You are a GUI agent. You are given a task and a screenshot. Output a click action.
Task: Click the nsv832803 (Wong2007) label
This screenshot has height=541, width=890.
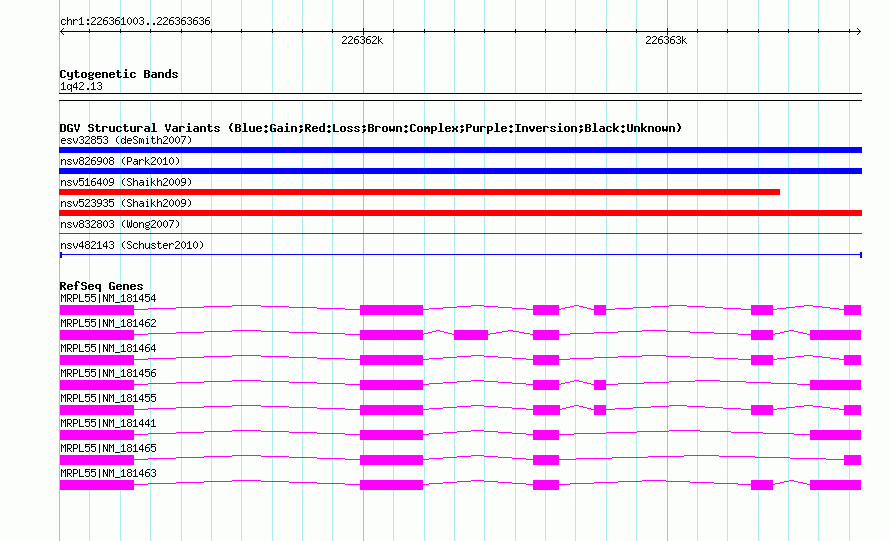[120, 224]
